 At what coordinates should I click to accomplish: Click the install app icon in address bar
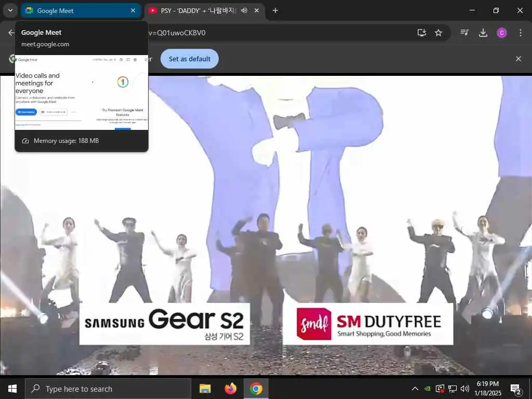(422, 33)
